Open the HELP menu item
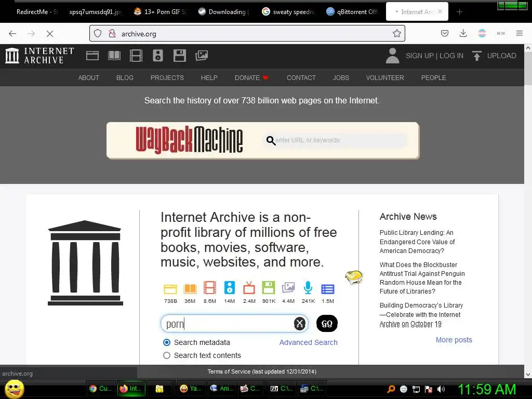The width and height of the screenshot is (532, 399). (x=209, y=78)
